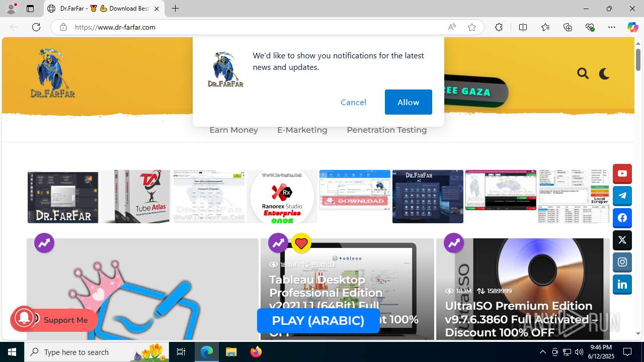Viewport: 644px width, 362px height.
Task: Cancel the notifications prompt
Action: pos(354,102)
